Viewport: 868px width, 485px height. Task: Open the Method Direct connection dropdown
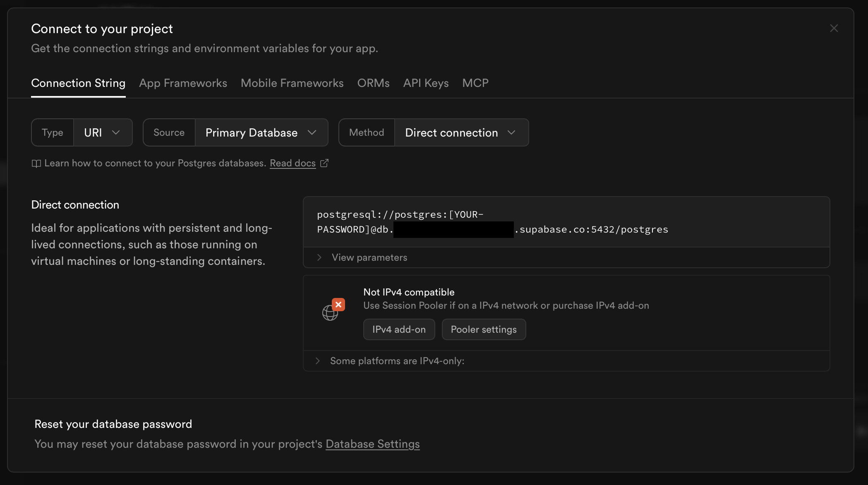click(x=461, y=132)
